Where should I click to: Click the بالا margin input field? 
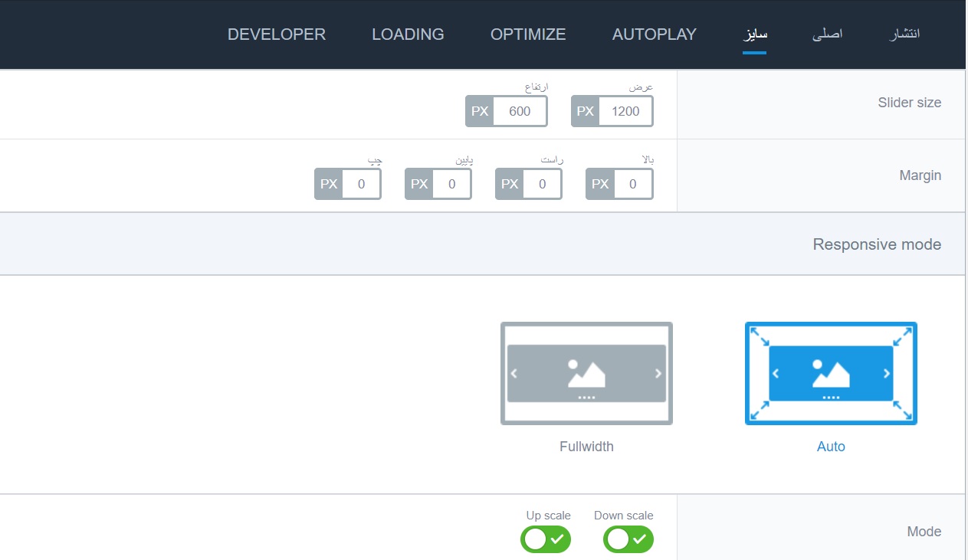click(633, 184)
